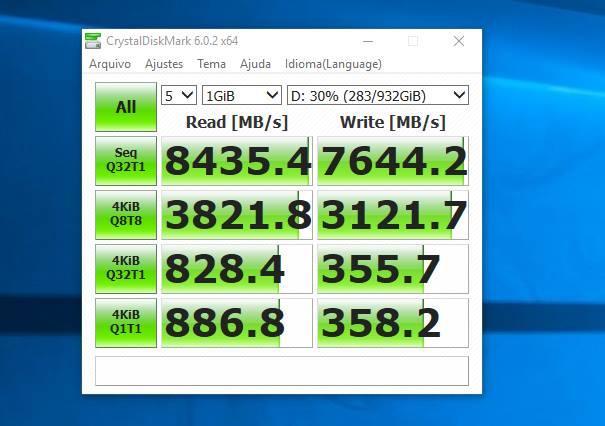Run all benchmarks with the All button
The height and width of the screenshot is (426, 605).
tap(126, 107)
